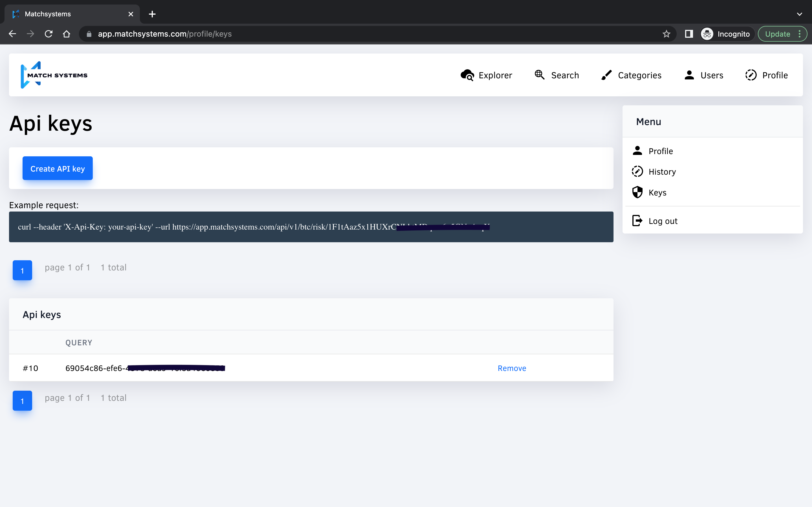Screen dimensions: 812x507
Task: Open the Incognito profile indicator
Action: pos(727,34)
